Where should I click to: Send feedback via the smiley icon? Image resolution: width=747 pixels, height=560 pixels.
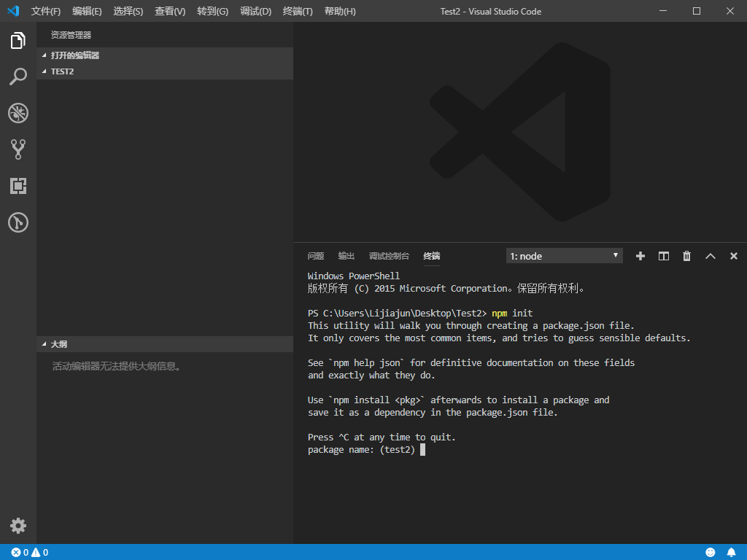tap(710, 552)
